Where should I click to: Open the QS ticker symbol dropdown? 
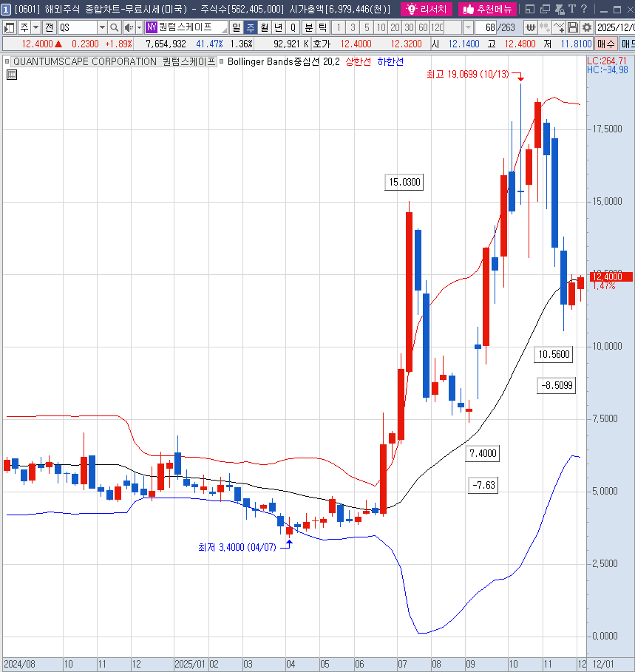coord(102,27)
